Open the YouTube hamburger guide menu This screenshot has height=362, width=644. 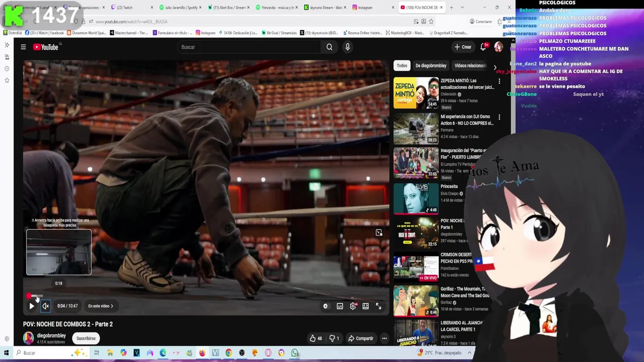23,47
